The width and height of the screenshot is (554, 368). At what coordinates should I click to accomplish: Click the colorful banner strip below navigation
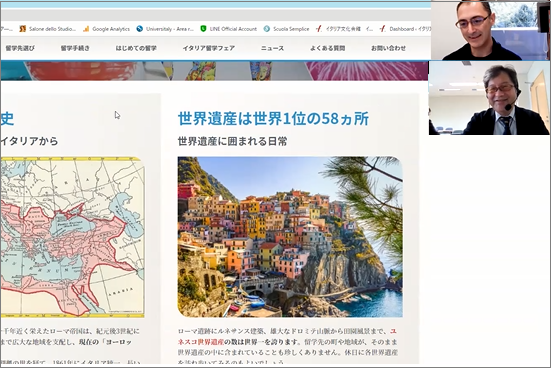point(214,71)
